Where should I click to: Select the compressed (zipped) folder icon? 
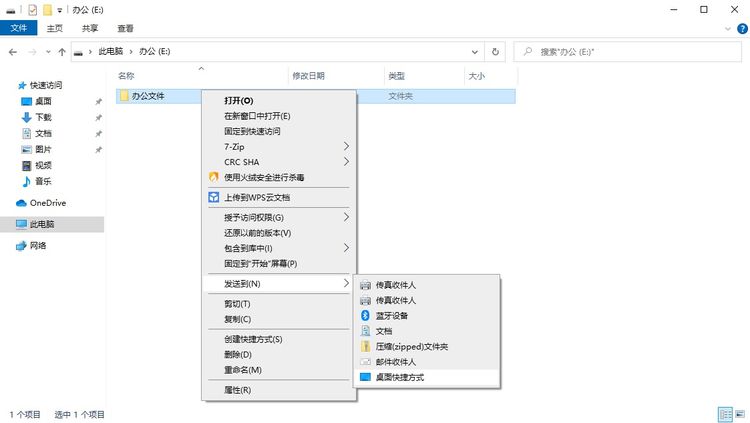pyautogui.click(x=365, y=346)
